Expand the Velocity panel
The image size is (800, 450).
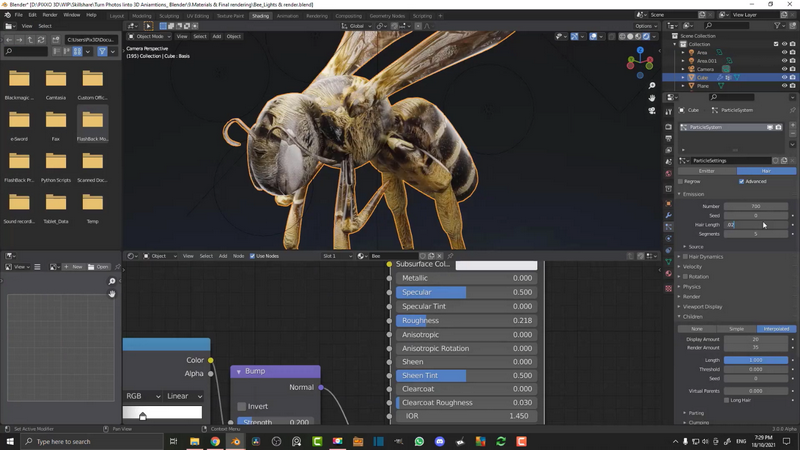pyautogui.click(x=692, y=267)
